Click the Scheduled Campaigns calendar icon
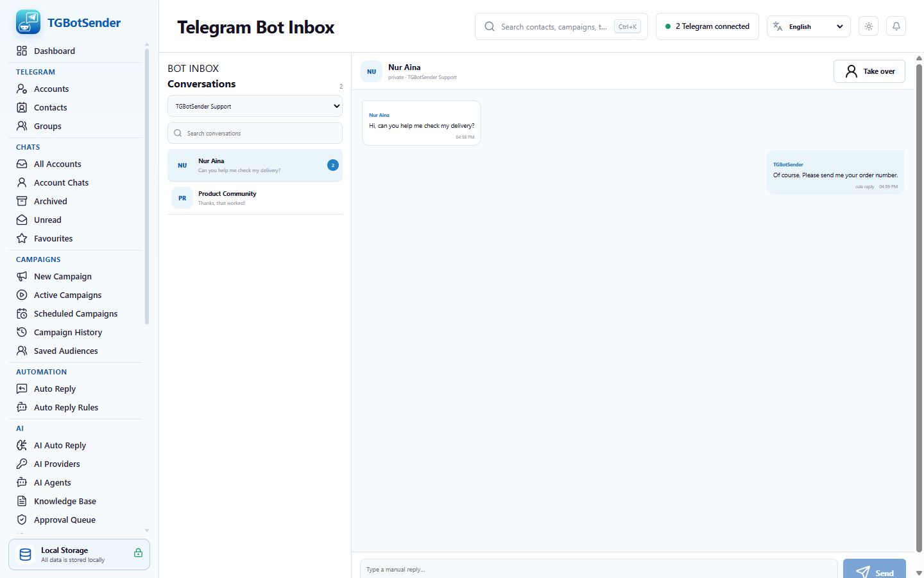The image size is (924, 578). click(22, 313)
